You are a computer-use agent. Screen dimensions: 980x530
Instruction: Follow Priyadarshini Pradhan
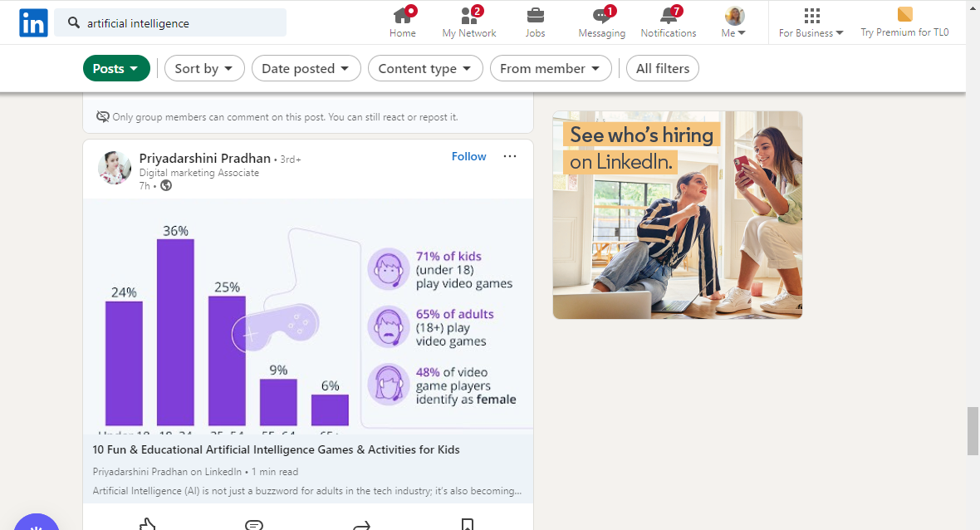tap(468, 156)
